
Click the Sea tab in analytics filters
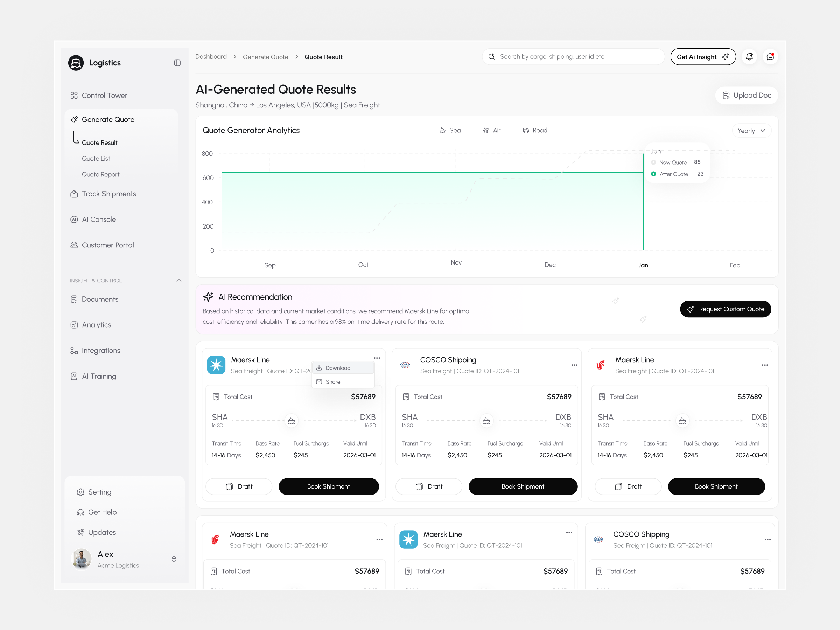click(x=450, y=130)
